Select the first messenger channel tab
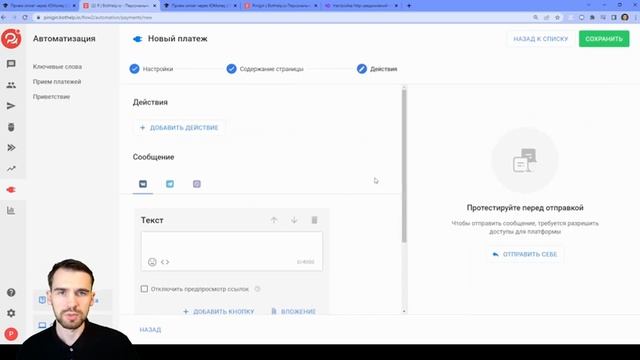The height and width of the screenshot is (360, 640). [x=143, y=184]
